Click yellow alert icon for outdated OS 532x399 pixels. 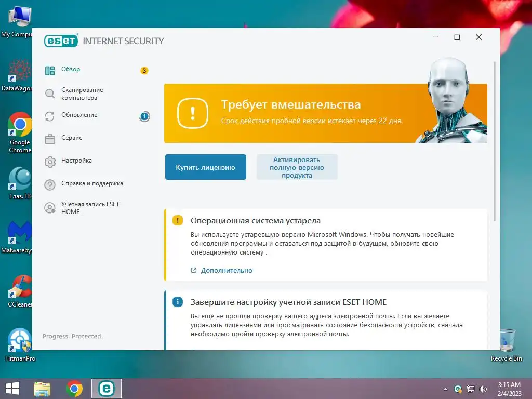click(178, 220)
